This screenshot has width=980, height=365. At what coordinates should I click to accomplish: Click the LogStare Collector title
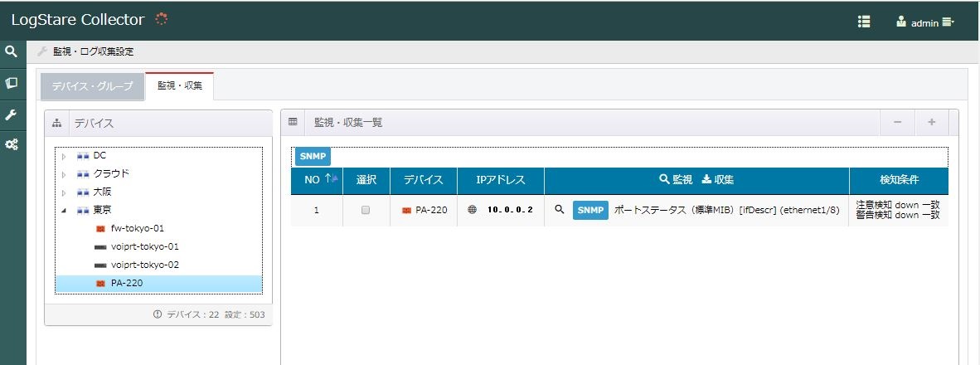77,20
